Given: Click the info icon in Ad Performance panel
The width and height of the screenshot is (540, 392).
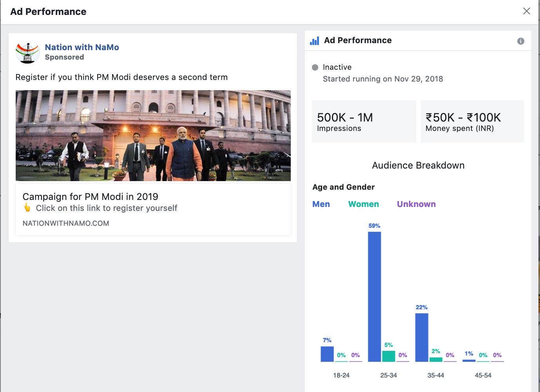Looking at the screenshot, I should point(521,41).
